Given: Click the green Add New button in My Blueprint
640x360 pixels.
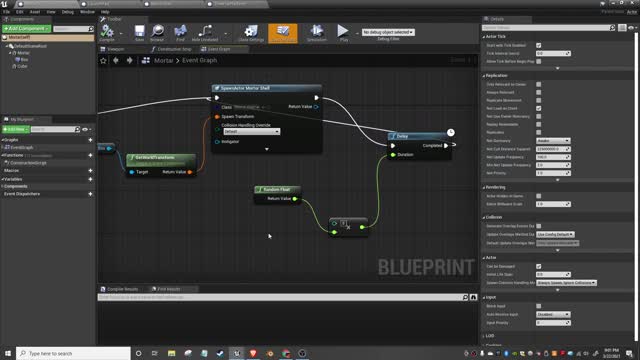Looking at the screenshot, I should pyautogui.click(x=16, y=129).
